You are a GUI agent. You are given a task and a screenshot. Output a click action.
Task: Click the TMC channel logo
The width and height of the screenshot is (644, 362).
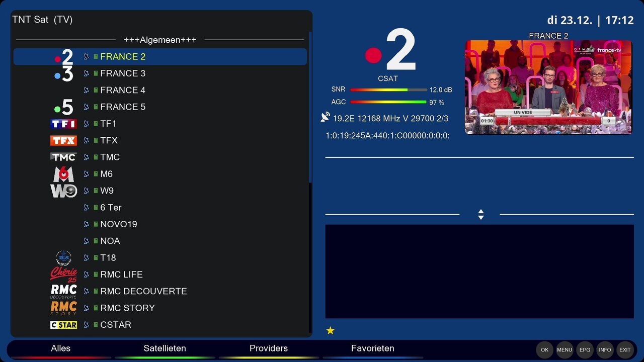tap(64, 157)
